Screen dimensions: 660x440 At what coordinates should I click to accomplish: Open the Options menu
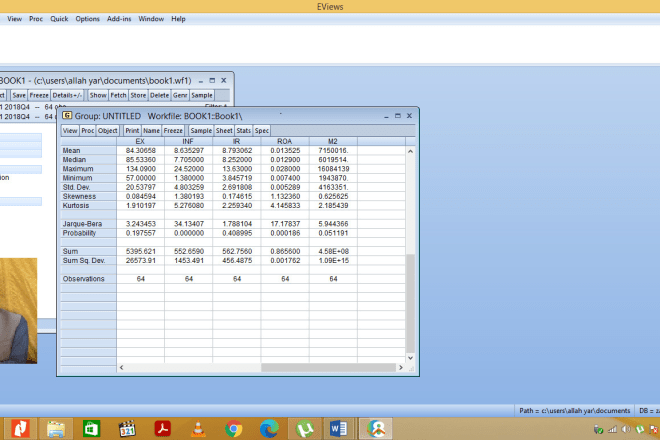pos(88,19)
